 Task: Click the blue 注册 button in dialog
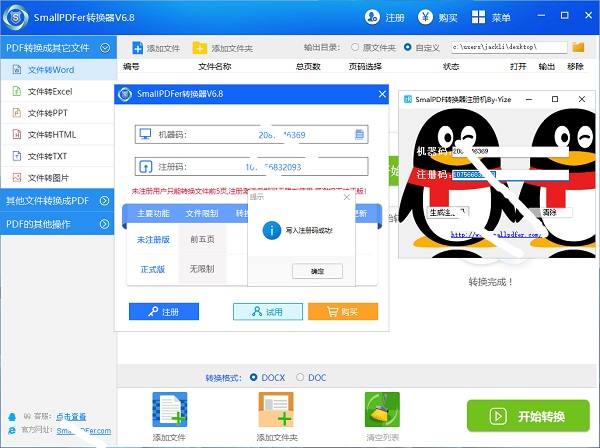(164, 311)
